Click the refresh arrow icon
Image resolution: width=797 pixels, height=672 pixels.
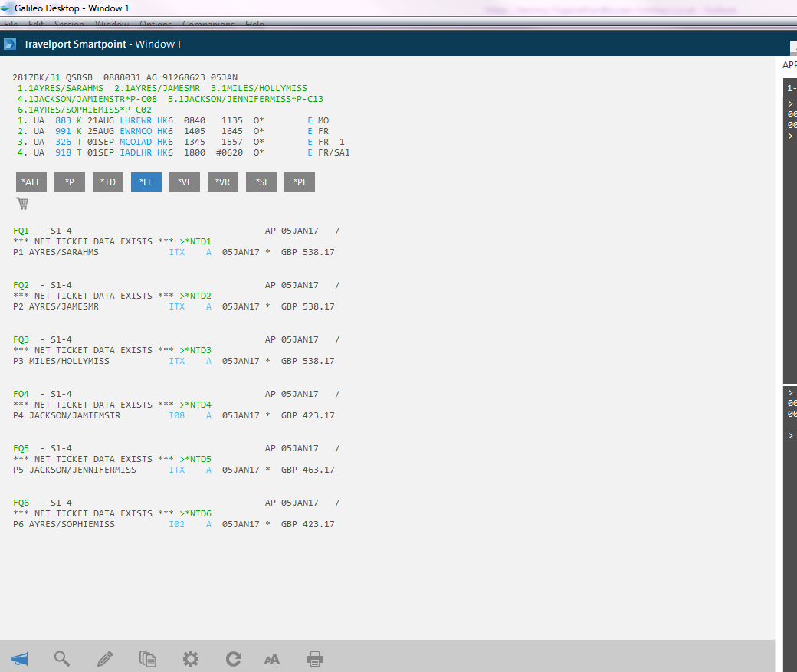pyautogui.click(x=233, y=659)
